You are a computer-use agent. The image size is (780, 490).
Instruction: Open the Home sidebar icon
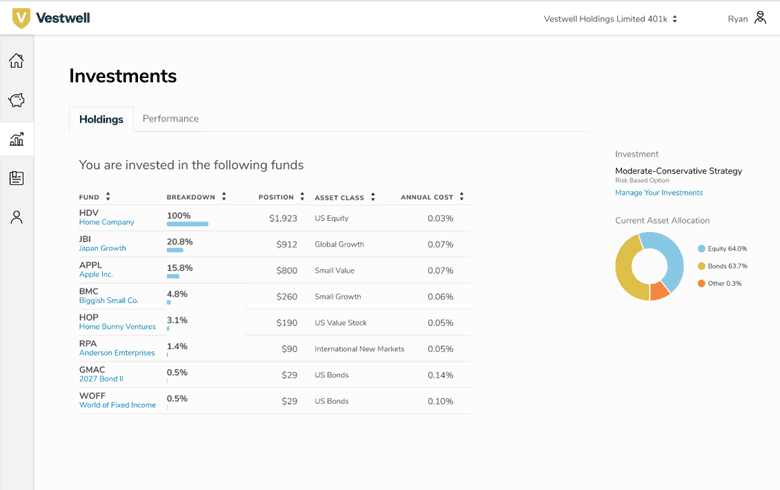point(16,61)
